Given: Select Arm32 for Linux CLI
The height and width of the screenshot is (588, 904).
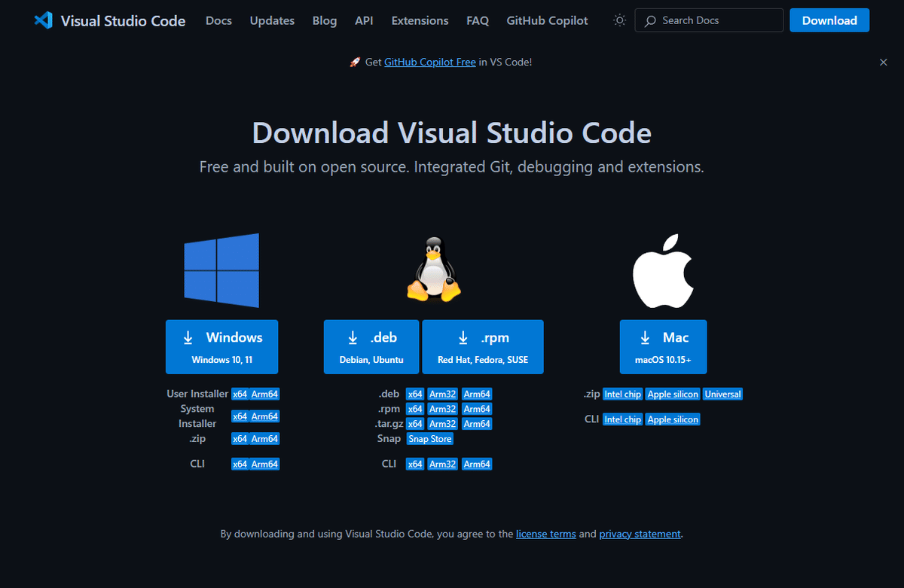Looking at the screenshot, I should [443, 465].
